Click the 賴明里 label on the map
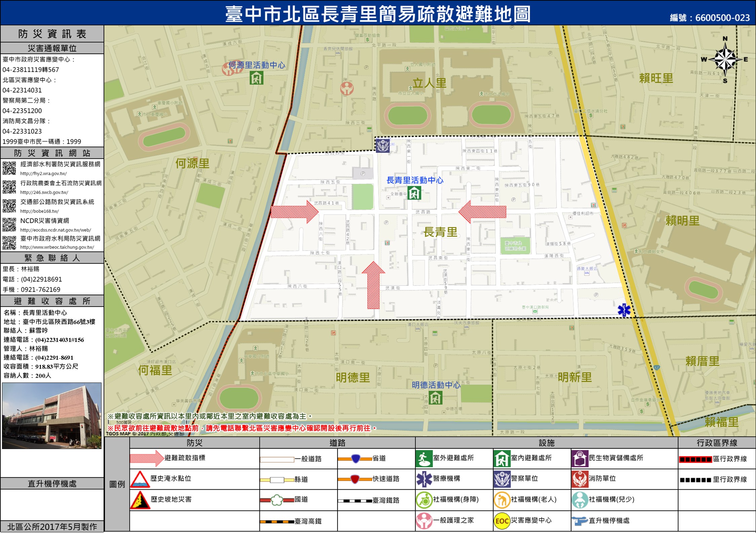 tap(682, 221)
